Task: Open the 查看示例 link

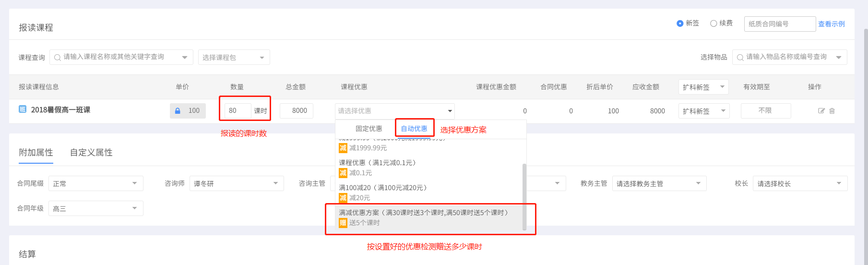Action: pyautogui.click(x=831, y=24)
